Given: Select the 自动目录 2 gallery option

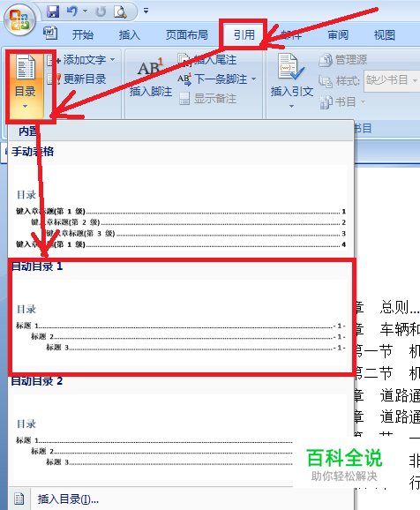Looking at the screenshot, I should tap(181, 430).
